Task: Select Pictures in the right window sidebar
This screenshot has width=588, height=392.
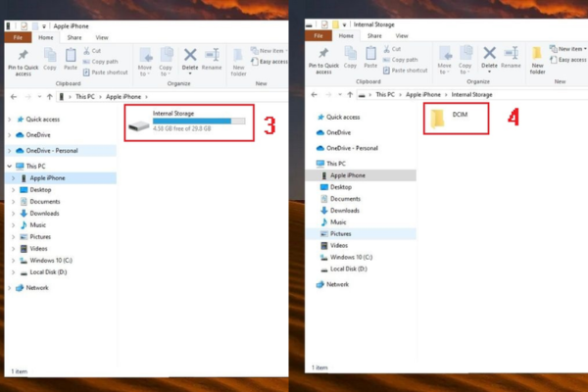Action: 340,234
